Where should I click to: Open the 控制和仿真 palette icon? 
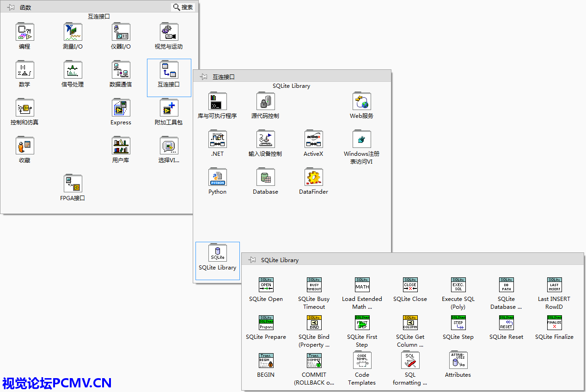[25, 108]
